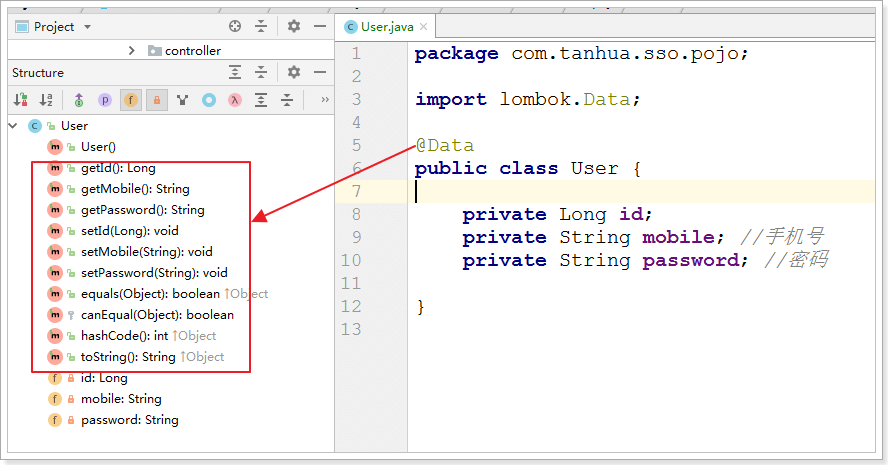This screenshot has height=465, width=888.
Task: Collapse the User class node
Action: (x=13, y=126)
